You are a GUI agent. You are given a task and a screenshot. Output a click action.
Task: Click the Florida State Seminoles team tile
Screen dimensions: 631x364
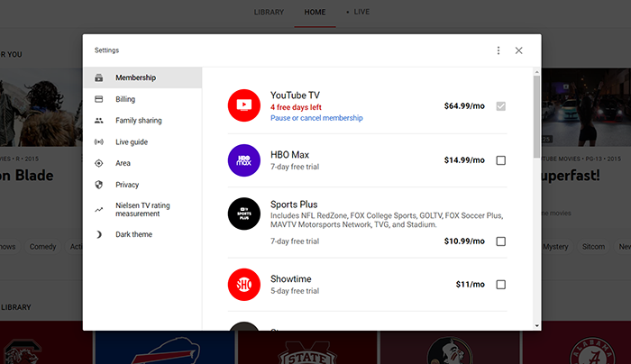pos(450,348)
